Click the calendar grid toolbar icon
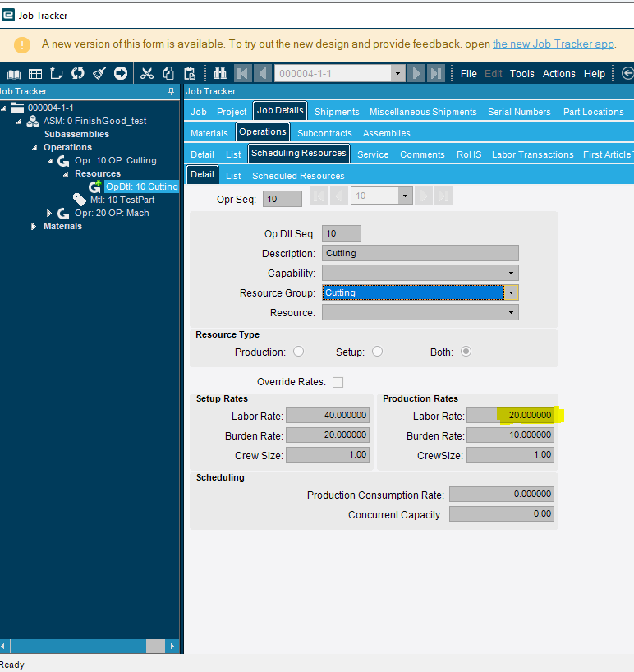 click(35, 74)
